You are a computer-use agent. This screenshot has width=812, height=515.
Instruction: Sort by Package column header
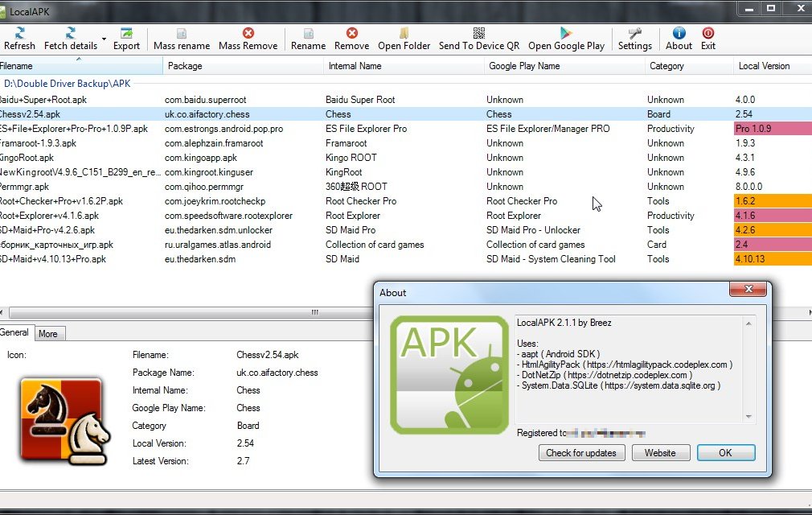(243, 66)
